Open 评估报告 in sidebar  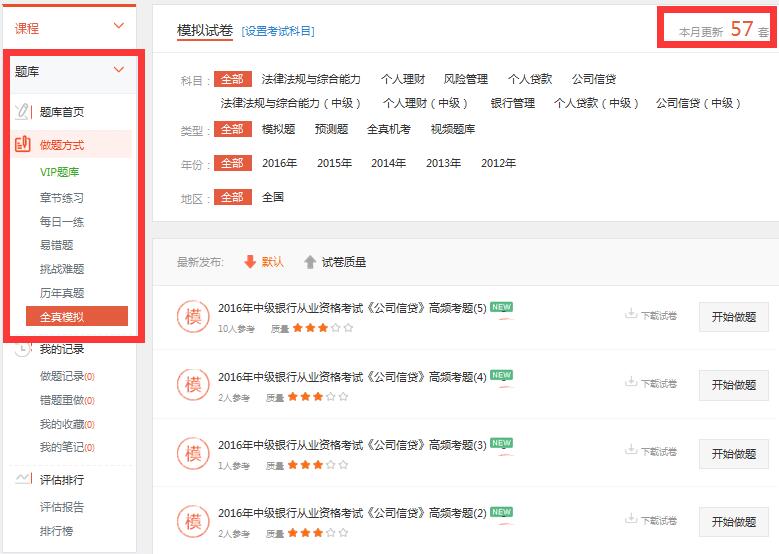[62, 507]
